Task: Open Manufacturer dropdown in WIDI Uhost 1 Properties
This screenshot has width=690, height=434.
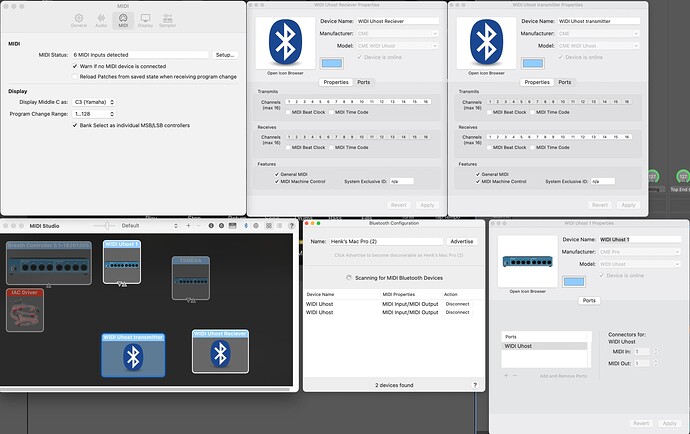Action: tap(640, 252)
